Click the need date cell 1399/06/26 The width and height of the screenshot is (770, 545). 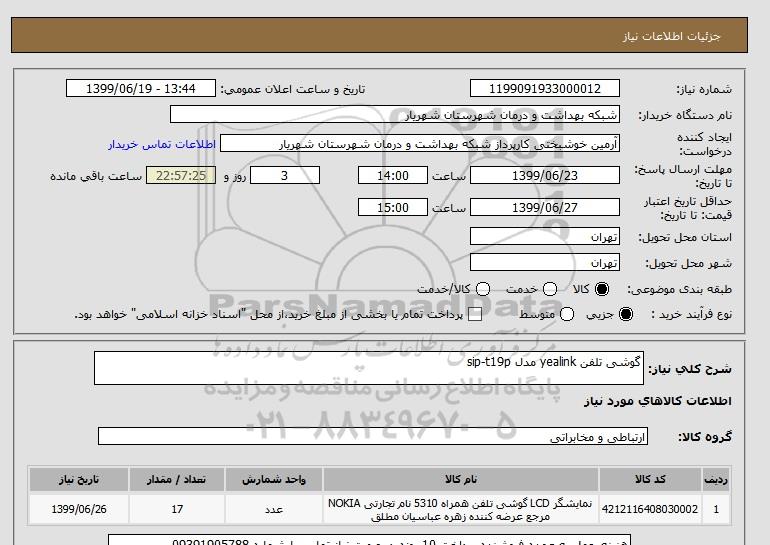pos(79,509)
